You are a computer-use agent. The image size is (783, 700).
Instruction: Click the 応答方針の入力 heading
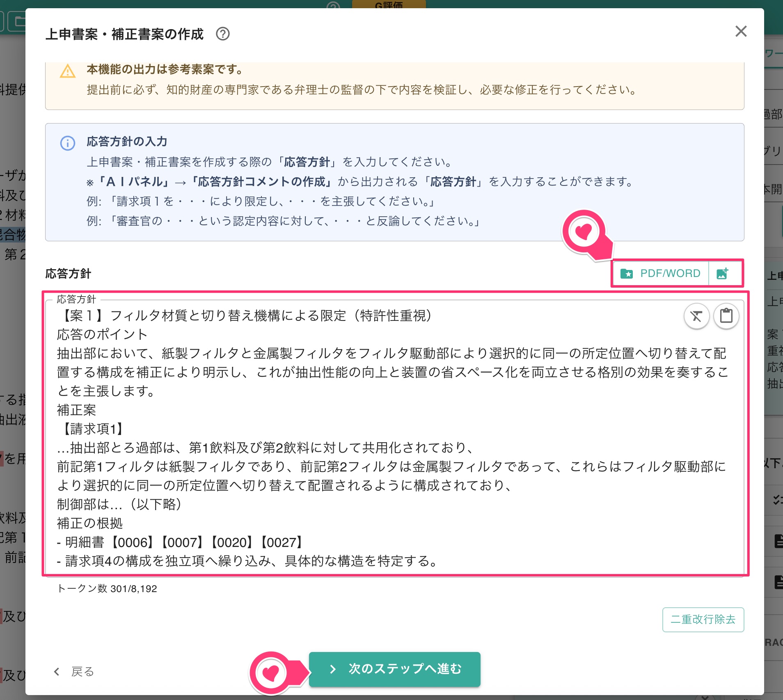[127, 142]
